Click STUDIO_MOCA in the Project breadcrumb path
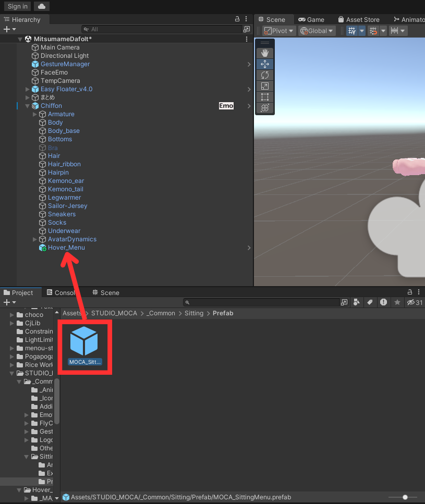425x504 pixels. pyautogui.click(x=114, y=313)
